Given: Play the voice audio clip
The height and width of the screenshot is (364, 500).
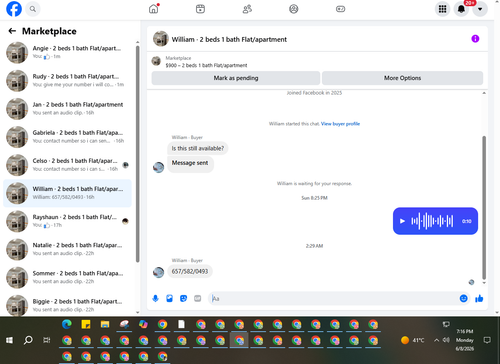Looking at the screenshot, I should 402,221.
